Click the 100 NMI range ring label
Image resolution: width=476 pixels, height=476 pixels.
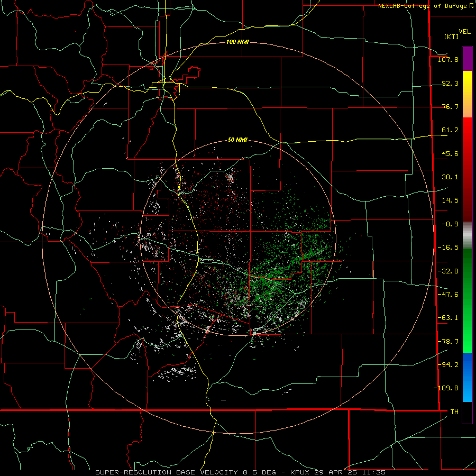point(237,42)
